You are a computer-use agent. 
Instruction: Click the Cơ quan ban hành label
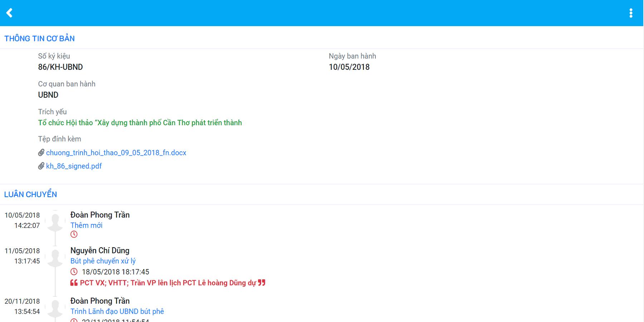click(x=67, y=84)
